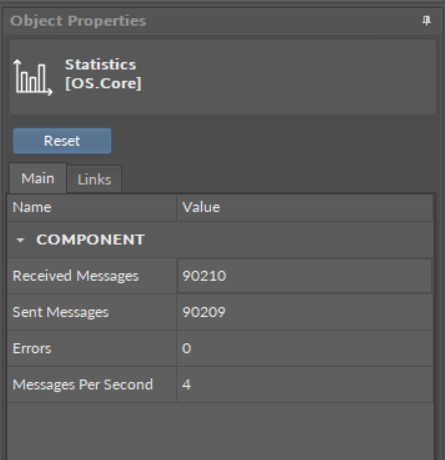Click the Statistics bar chart icon
Image resolution: width=445 pixels, height=460 pixels.
tap(32, 77)
